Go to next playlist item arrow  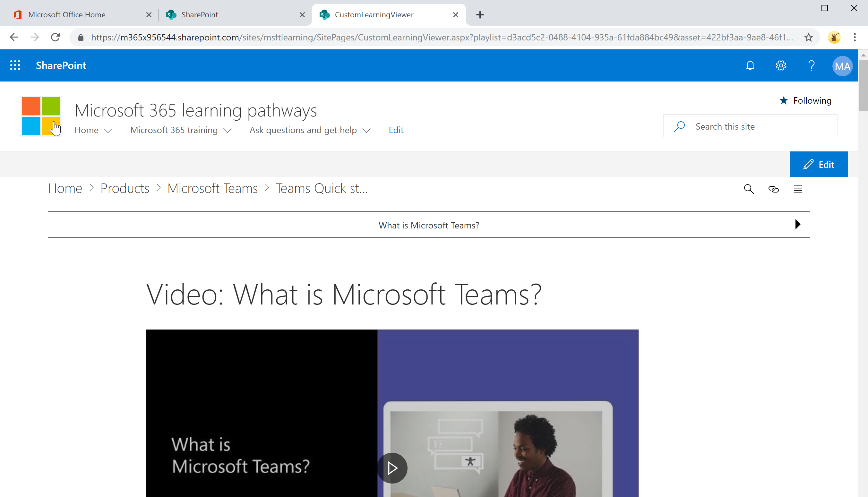[797, 225]
